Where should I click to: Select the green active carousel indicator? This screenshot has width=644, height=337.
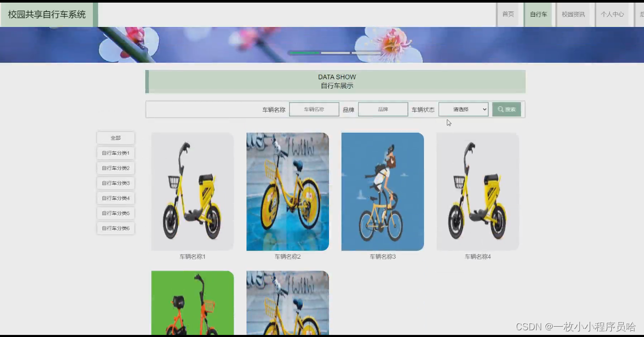[305, 53]
